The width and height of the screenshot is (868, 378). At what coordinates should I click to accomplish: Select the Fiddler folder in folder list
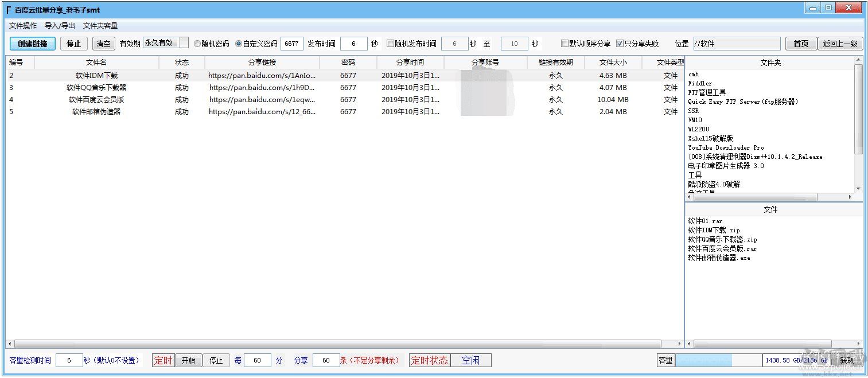point(700,83)
